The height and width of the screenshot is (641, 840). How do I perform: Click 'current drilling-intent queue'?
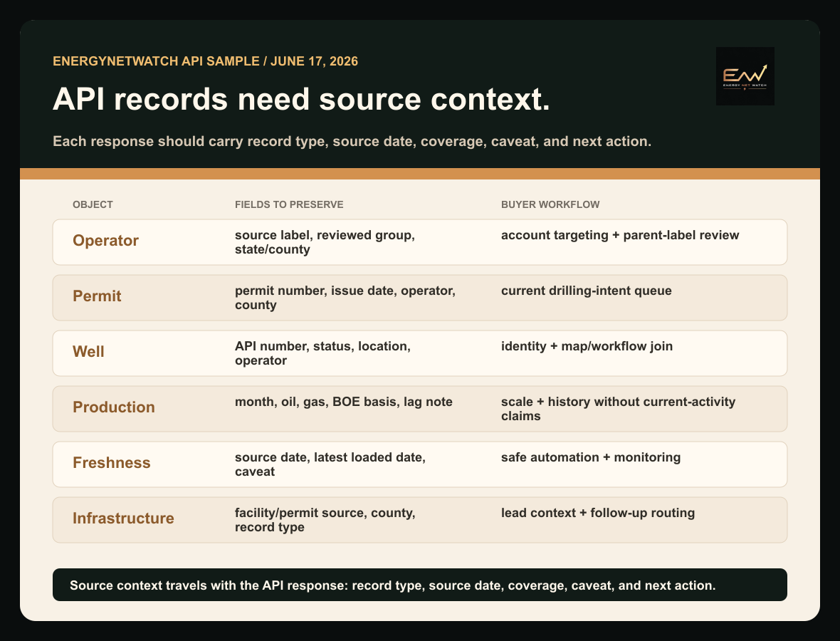point(586,291)
